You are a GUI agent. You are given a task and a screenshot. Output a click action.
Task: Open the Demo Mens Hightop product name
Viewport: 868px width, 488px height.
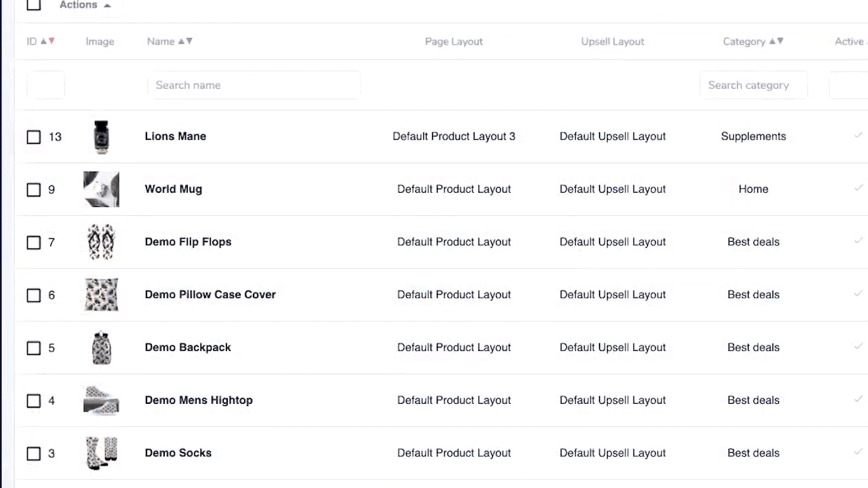click(x=199, y=400)
